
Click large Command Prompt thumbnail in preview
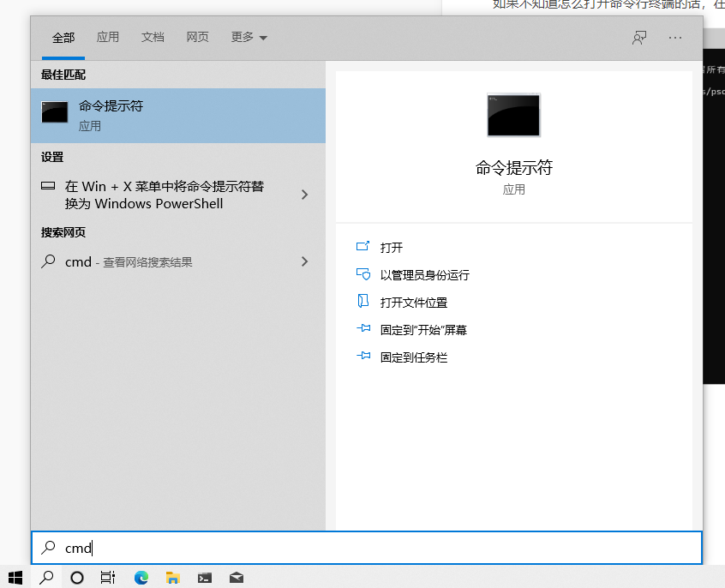tap(513, 115)
